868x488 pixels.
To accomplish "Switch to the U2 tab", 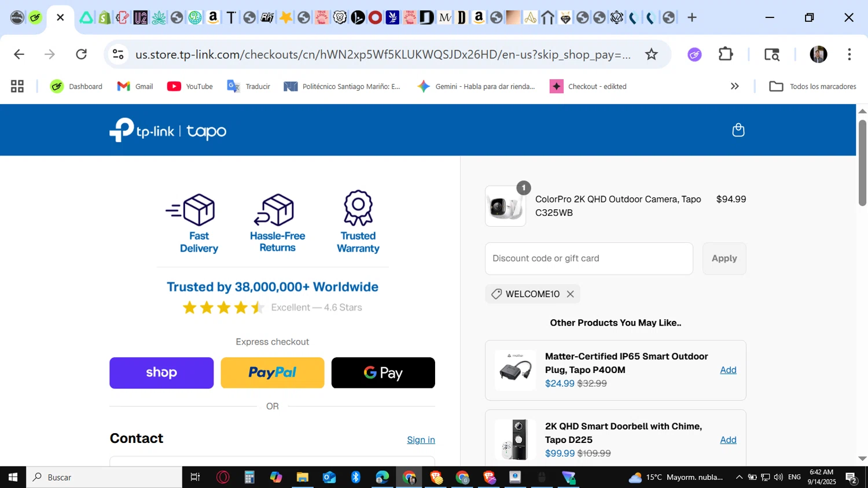I will point(141,17).
